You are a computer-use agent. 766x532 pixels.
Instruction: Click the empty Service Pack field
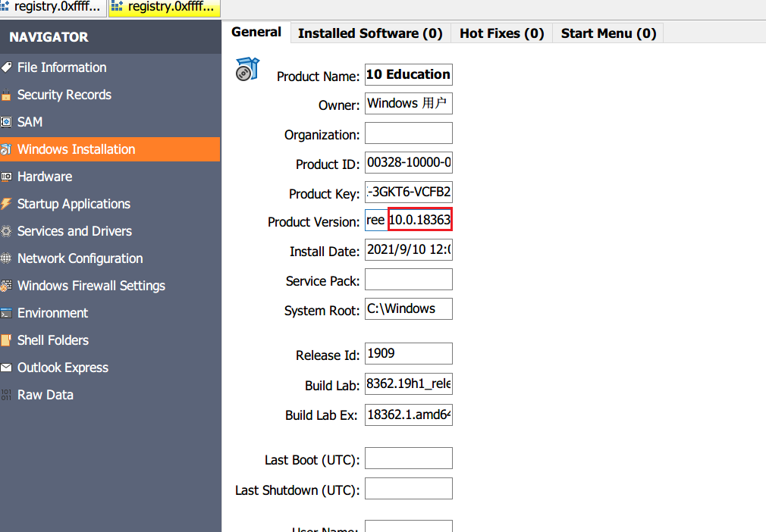pos(408,280)
